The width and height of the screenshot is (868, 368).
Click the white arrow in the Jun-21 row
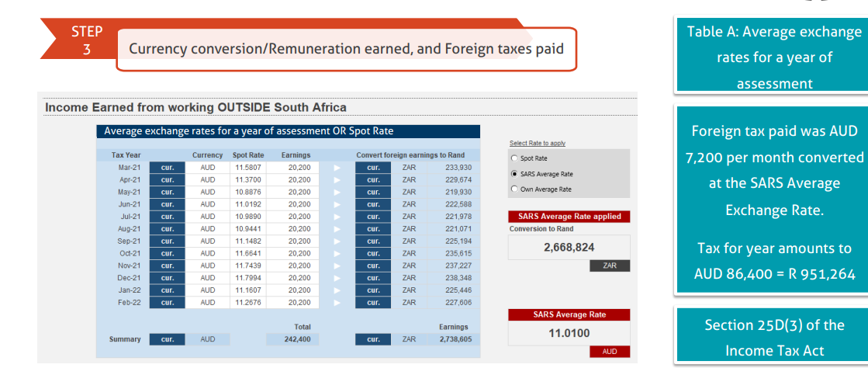pos(336,203)
